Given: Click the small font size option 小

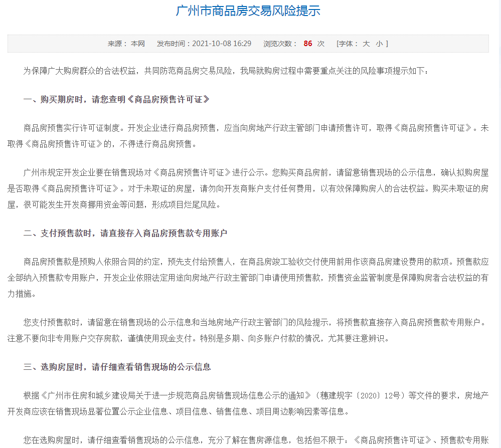Looking at the screenshot, I should [x=379, y=44].
